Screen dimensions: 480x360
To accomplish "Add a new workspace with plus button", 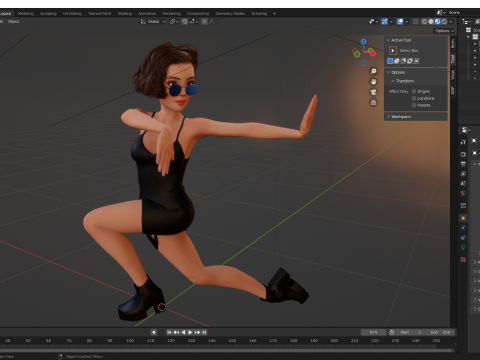I will [274, 14].
